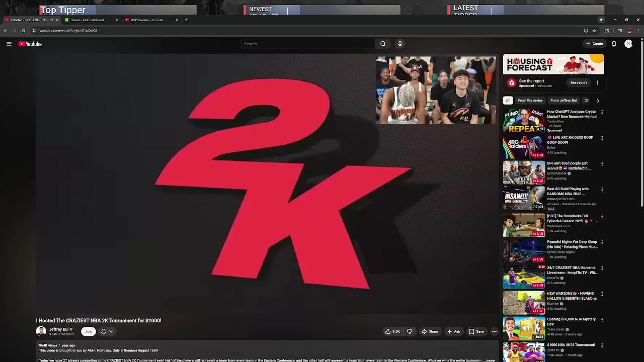Open menu for Peaceful Nights video
This screenshot has height=362, width=644.
coord(602,242)
